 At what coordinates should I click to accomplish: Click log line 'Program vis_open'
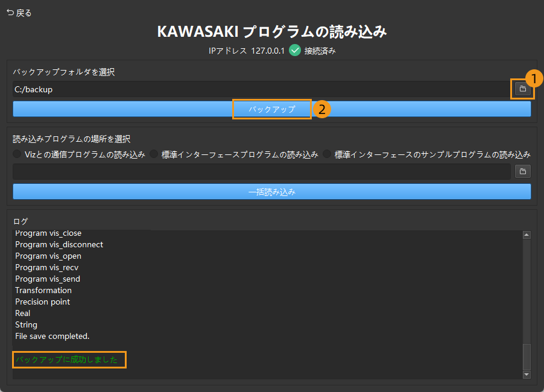[x=48, y=256]
